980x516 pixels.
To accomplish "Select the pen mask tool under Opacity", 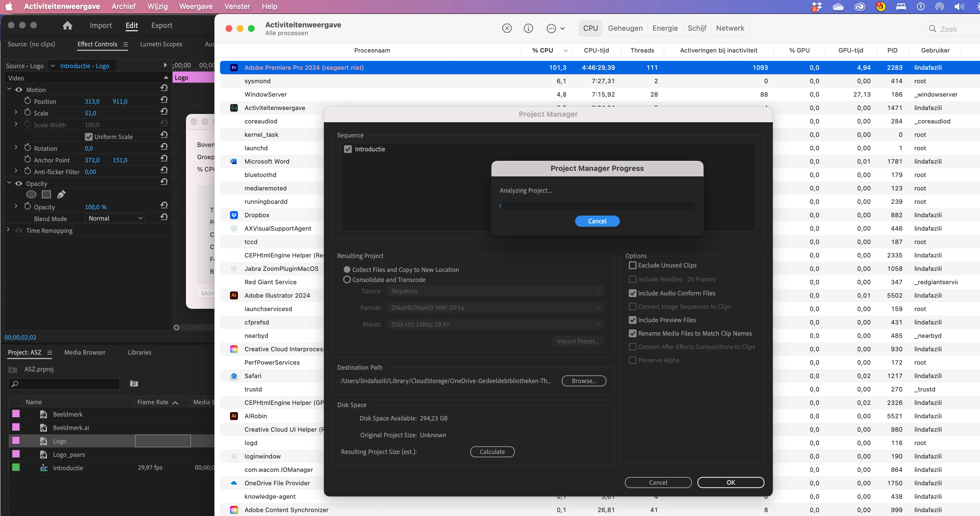I will pyautogui.click(x=61, y=194).
